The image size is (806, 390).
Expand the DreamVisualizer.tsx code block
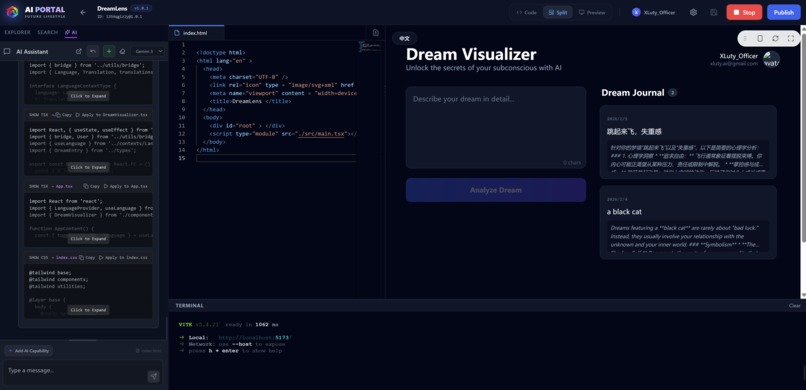[88, 168]
